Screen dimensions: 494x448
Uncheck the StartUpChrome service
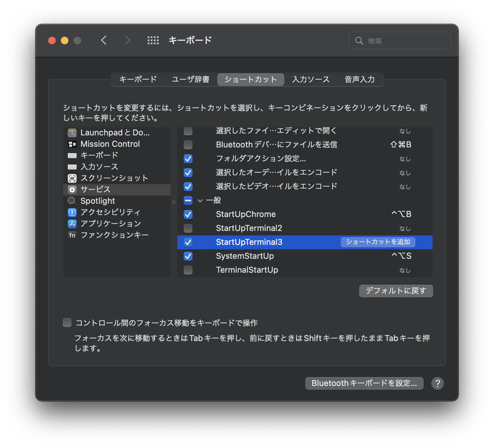pos(188,214)
